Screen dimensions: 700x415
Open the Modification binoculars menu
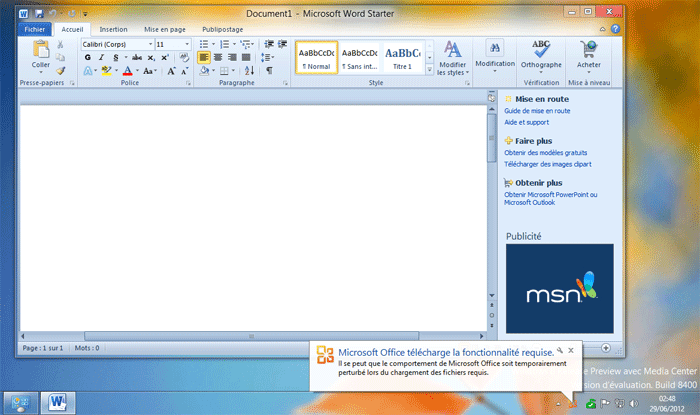[495, 56]
